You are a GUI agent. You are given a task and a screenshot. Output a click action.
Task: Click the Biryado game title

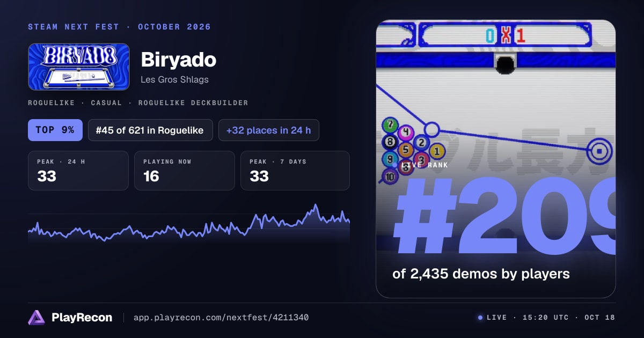(x=179, y=60)
